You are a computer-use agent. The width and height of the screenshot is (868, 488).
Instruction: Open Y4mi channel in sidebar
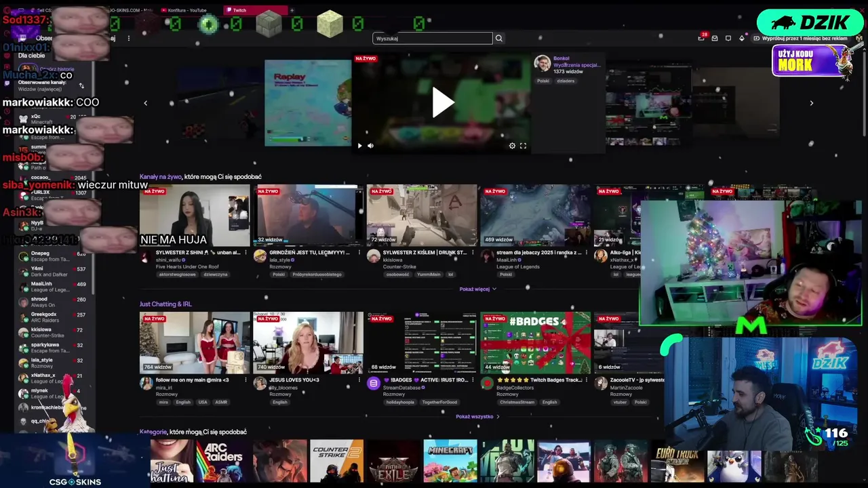[54, 271]
